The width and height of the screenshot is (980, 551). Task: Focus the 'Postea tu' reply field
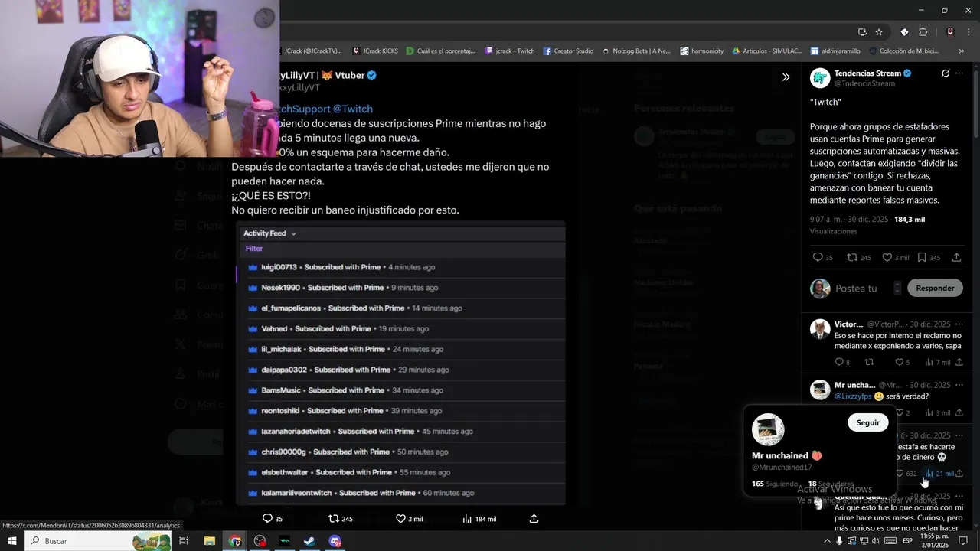tap(857, 289)
